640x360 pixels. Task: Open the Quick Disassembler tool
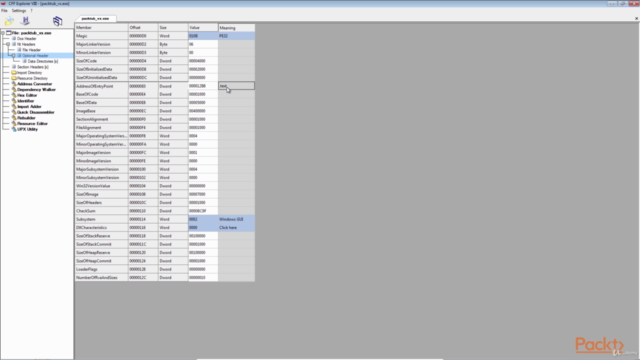point(36,112)
